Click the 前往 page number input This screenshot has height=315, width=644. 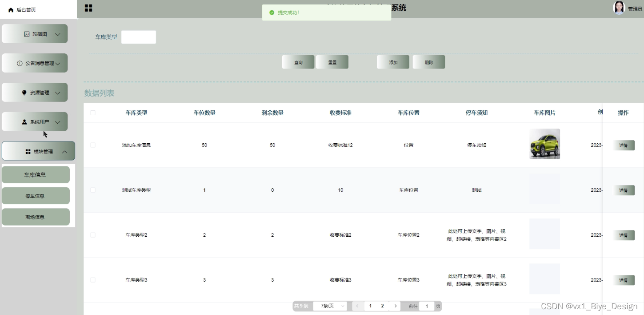point(427,306)
